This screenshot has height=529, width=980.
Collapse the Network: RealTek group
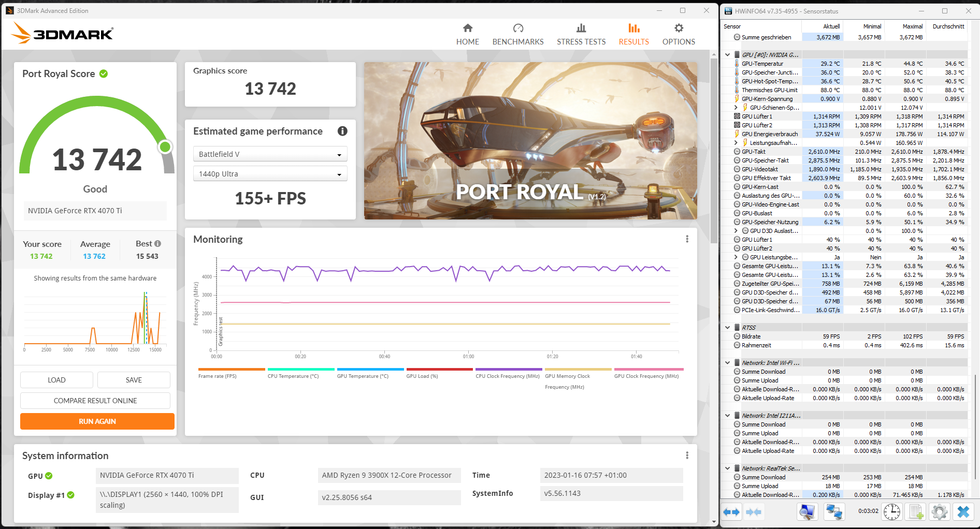(727, 468)
